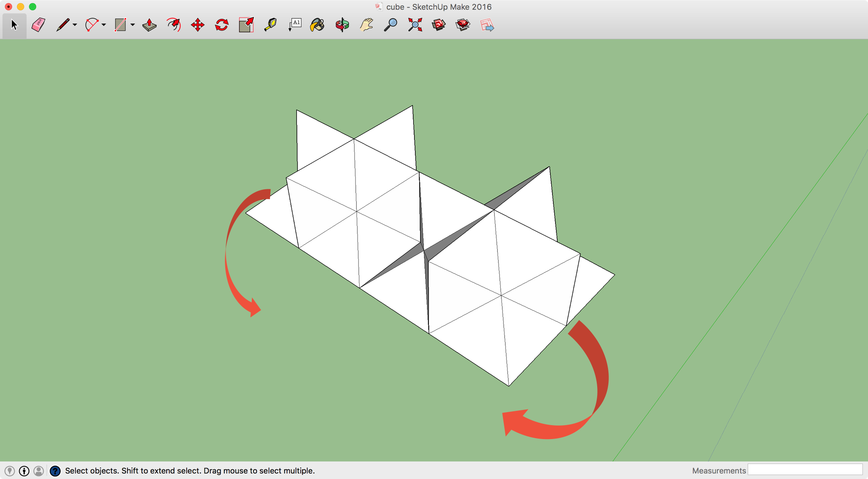Select the Offset tool
Screen dimensions: 868x479
[174, 25]
